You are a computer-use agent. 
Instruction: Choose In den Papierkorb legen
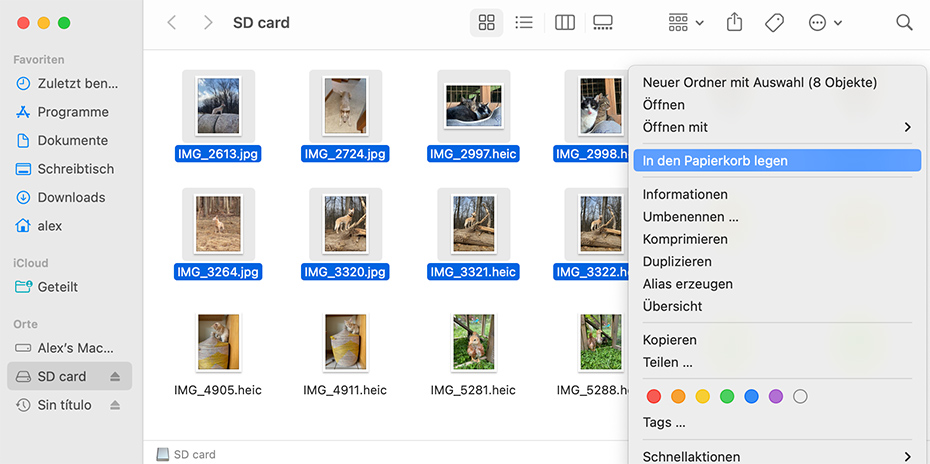pos(715,161)
